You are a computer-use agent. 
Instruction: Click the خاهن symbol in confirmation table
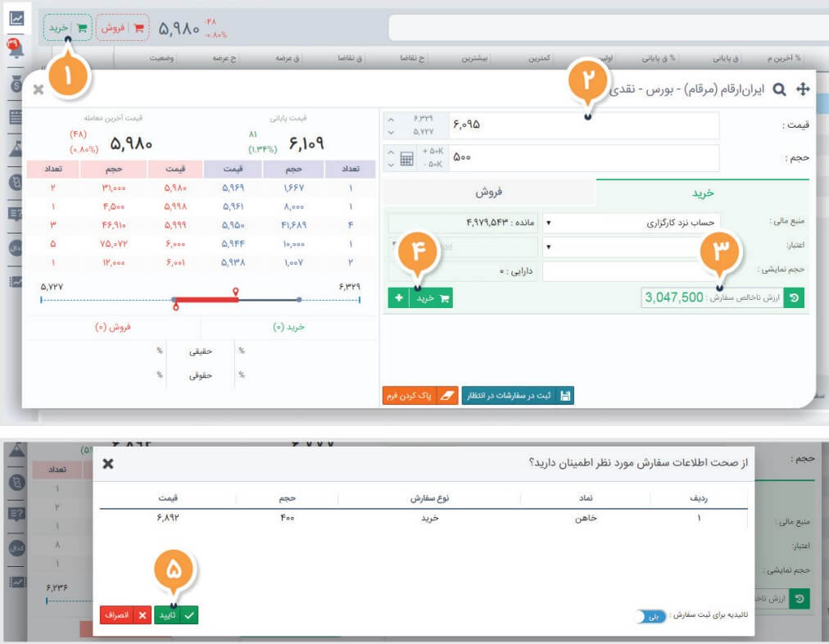tap(586, 518)
